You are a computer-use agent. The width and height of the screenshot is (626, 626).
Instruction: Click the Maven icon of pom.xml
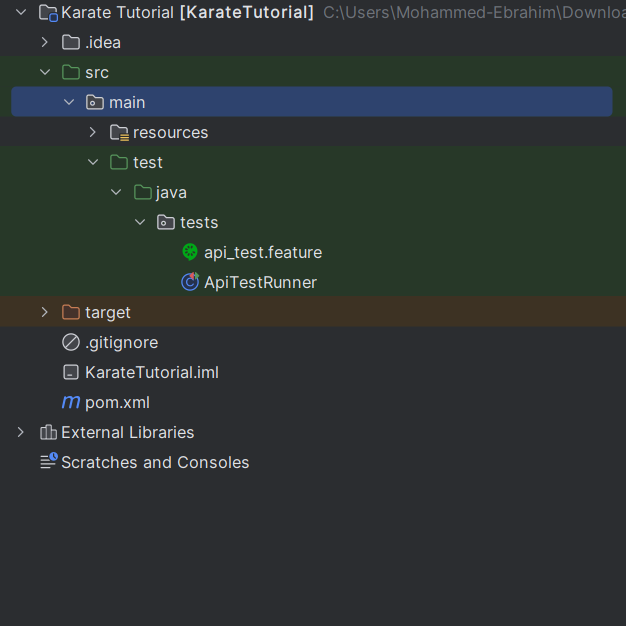[x=71, y=402]
